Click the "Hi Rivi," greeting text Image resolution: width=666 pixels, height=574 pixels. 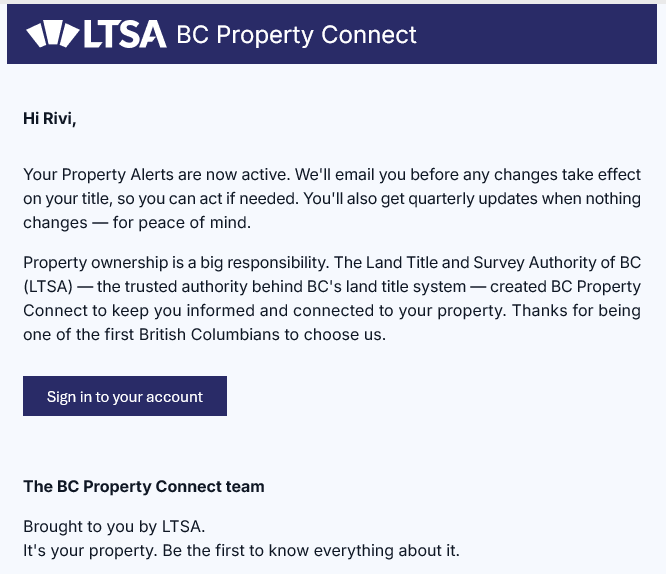pos(49,119)
